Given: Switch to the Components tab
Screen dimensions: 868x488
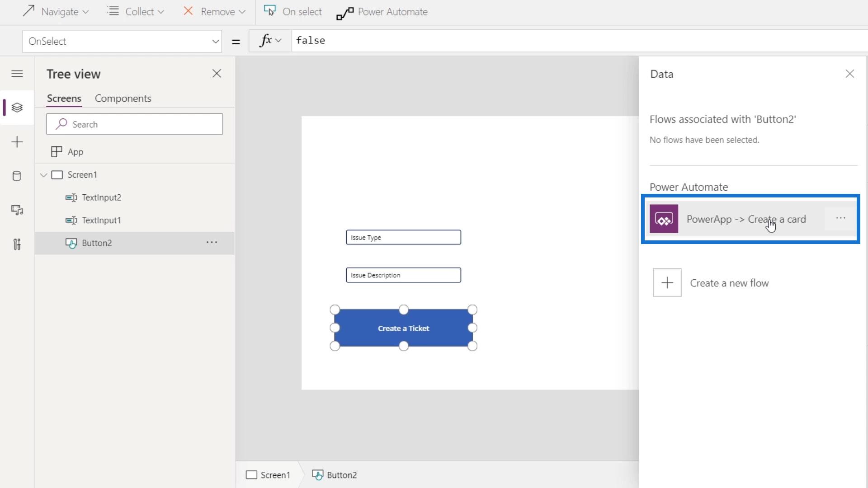Looking at the screenshot, I should click(123, 99).
